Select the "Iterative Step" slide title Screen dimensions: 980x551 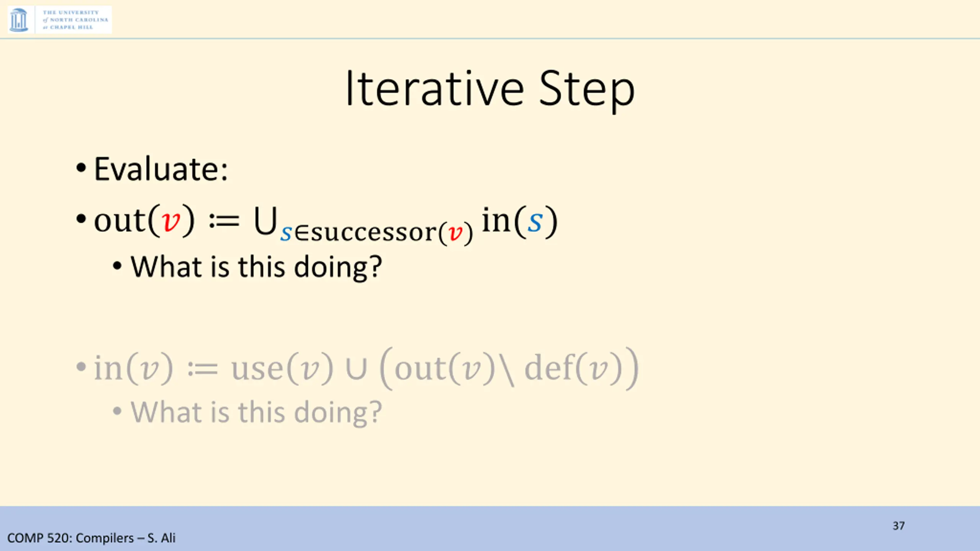pyautogui.click(x=490, y=90)
